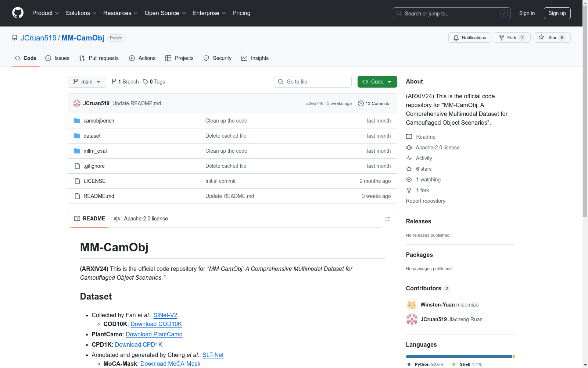Open the JCruan519 owner profile link
This screenshot has width=588, height=368.
pyautogui.click(x=39, y=38)
